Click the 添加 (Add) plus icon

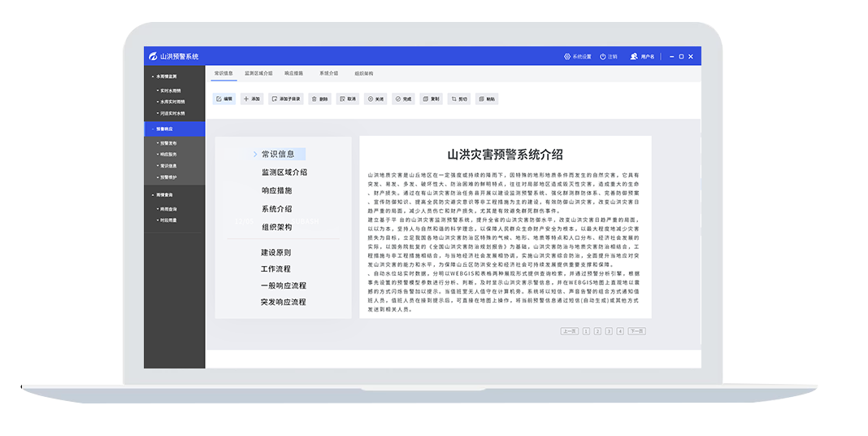coord(246,98)
